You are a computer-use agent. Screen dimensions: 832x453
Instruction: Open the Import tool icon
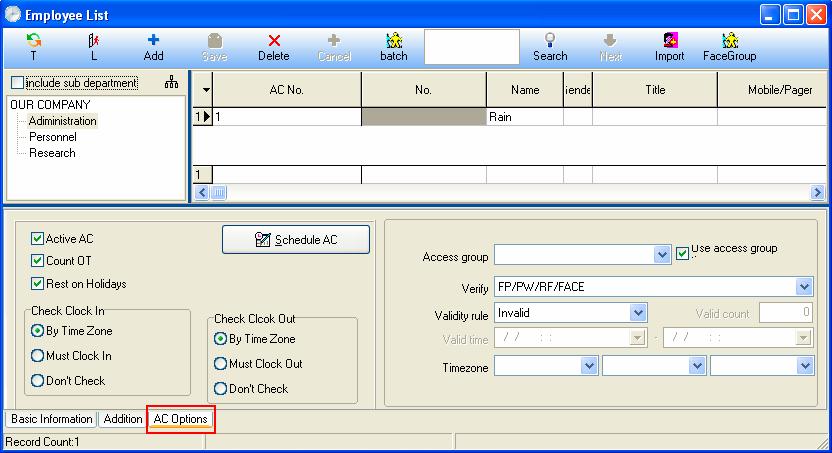point(670,40)
